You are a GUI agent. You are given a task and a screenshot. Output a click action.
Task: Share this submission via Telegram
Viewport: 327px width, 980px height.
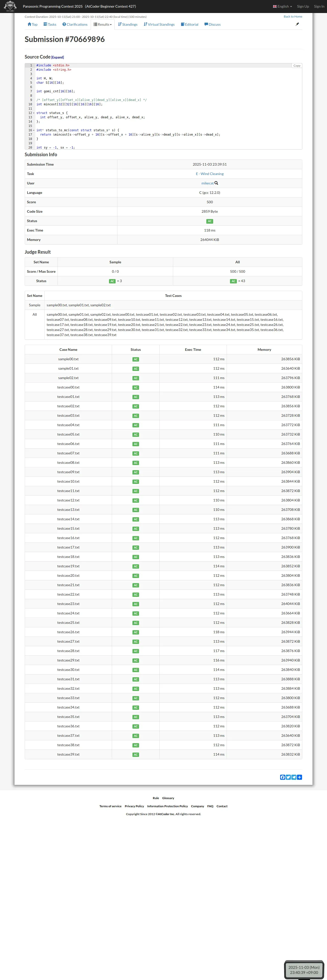[x=294, y=777]
